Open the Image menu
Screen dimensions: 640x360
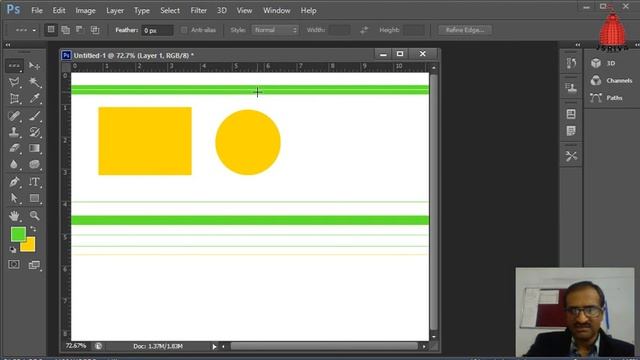tap(85, 11)
